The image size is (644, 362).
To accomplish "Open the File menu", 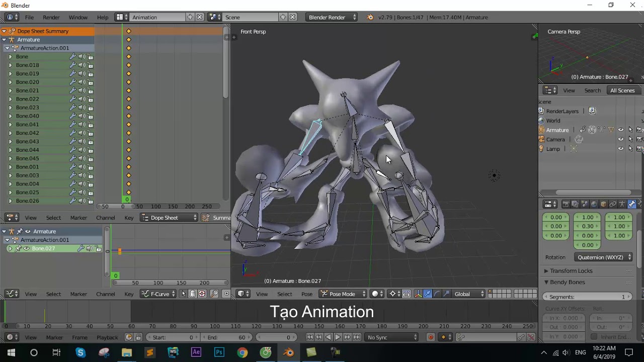I will [30, 17].
